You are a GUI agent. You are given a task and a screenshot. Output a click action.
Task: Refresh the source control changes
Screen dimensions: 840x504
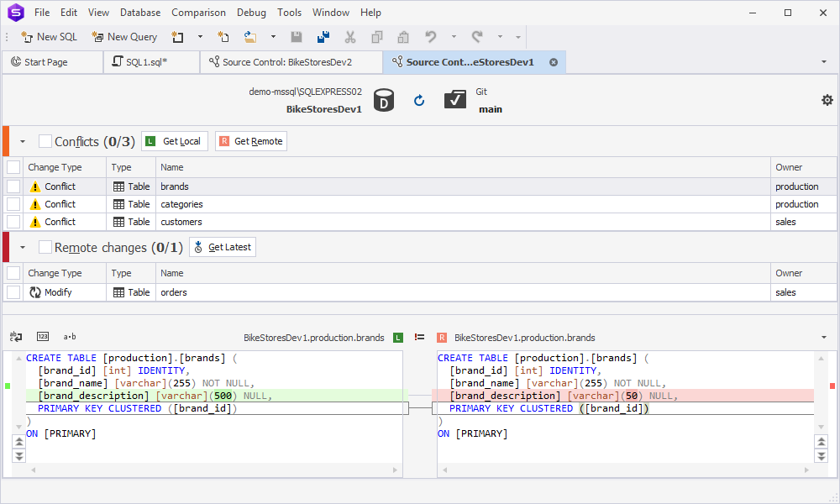pyautogui.click(x=419, y=100)
